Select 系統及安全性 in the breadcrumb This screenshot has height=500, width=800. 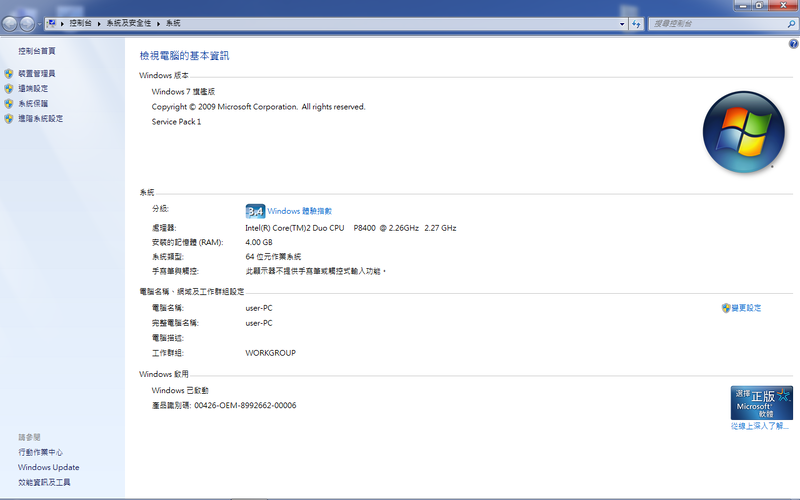pyautogui.click(x=129, y=23)
